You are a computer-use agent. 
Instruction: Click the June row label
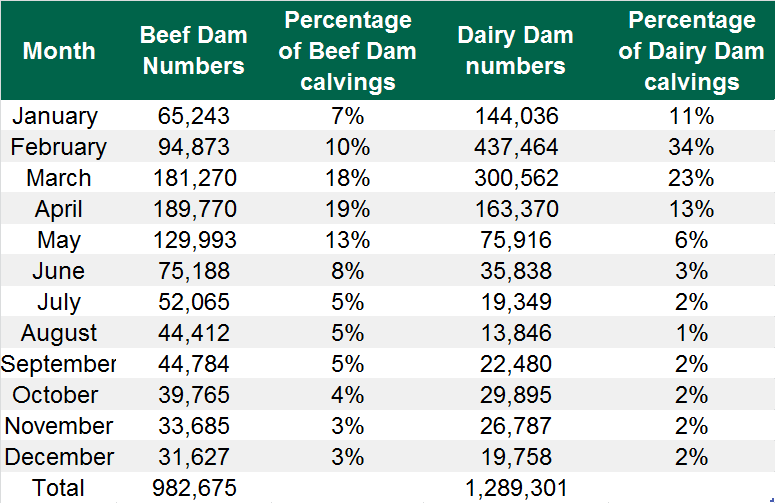[59, 271]
